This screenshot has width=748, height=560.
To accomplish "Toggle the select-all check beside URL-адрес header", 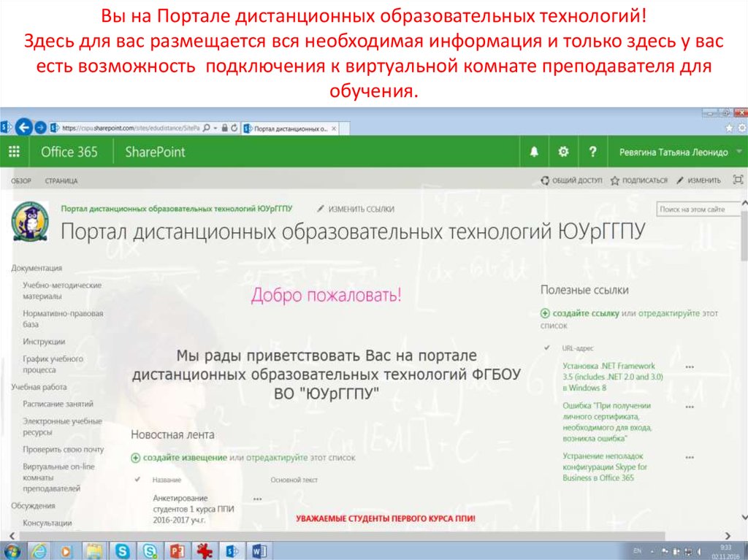I will [547, 348].
